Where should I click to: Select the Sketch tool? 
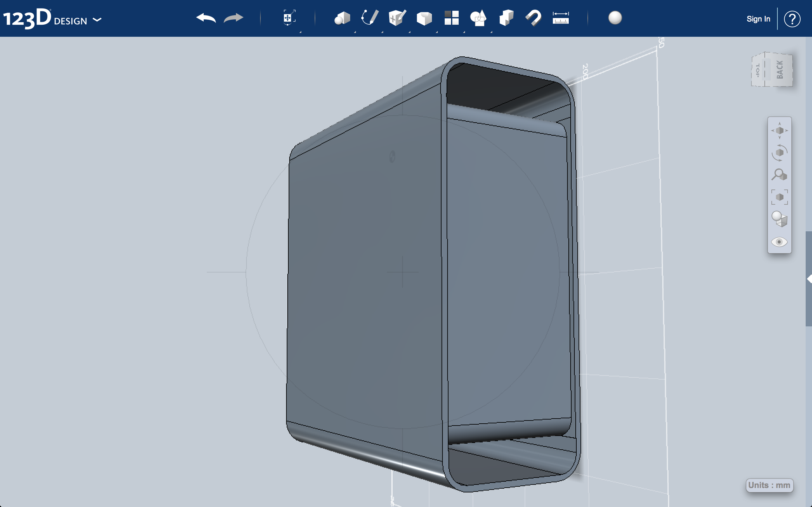(x=369, y=18)
